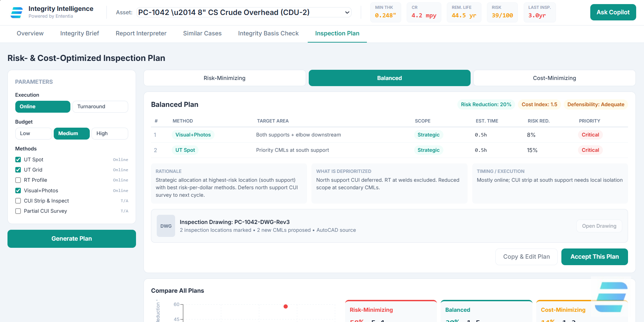This screenshot has width=644, height=322.
Task: Click the Defensibility: Adequate badge
Action: click(x=596, y=104)
